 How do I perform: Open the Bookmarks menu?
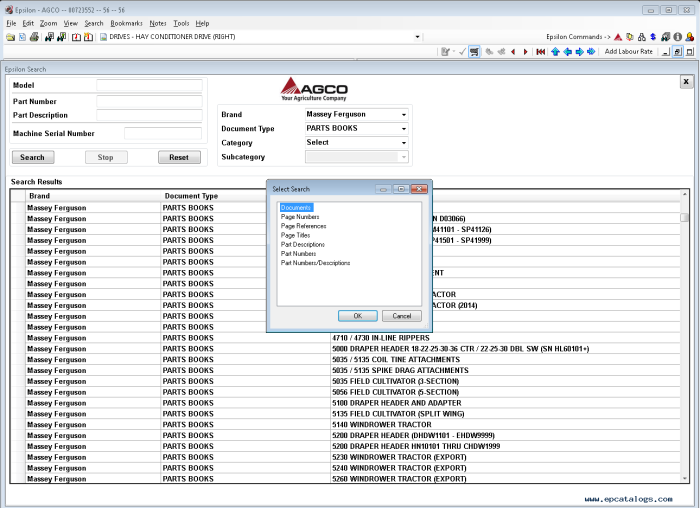coord(126,23)
